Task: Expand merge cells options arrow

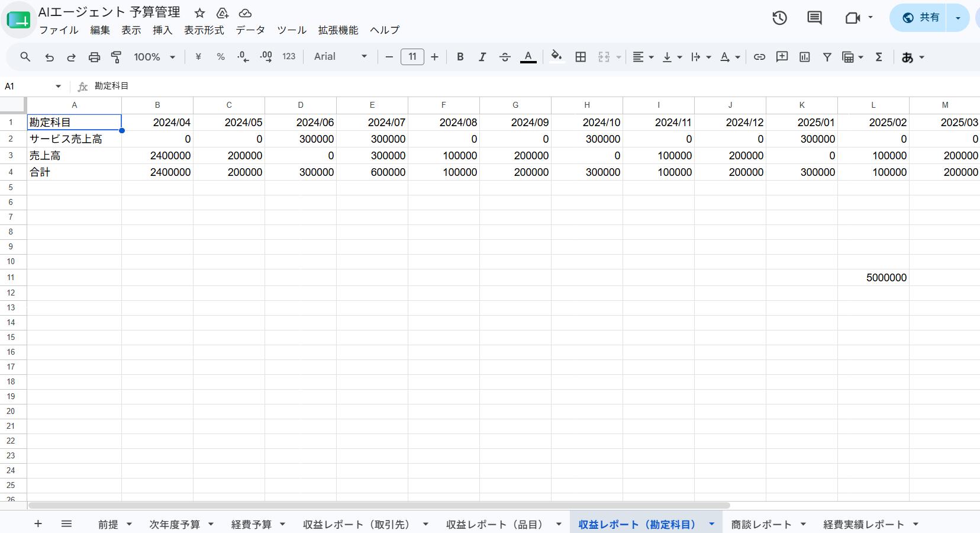Action: pos(618,57)
